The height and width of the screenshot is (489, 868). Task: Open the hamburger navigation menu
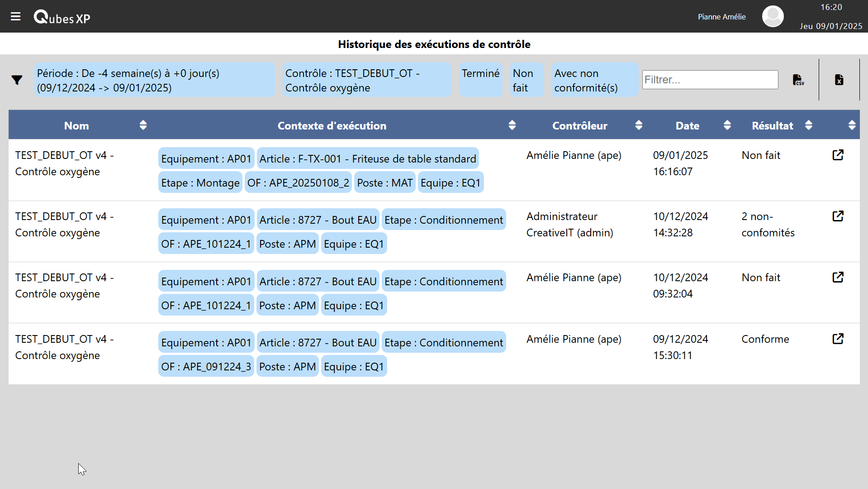15,17
